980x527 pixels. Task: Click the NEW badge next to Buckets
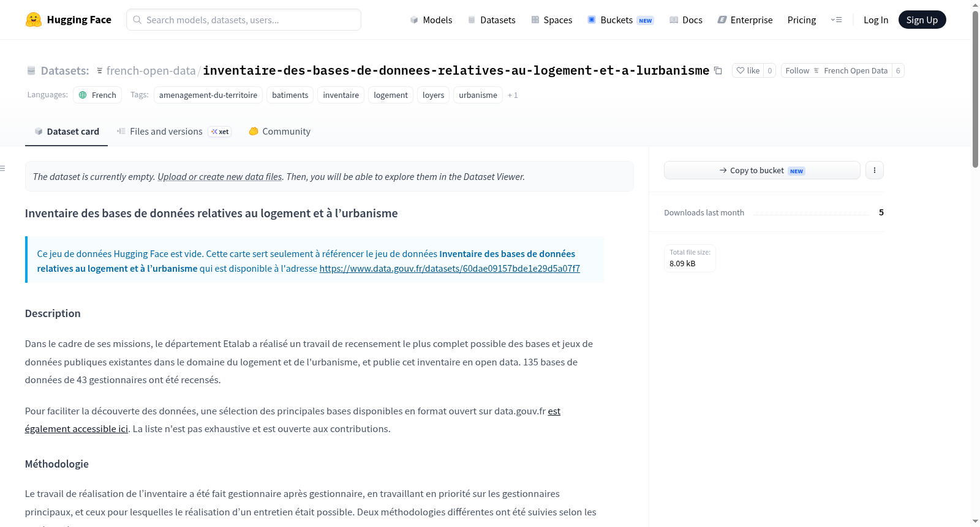646,20
